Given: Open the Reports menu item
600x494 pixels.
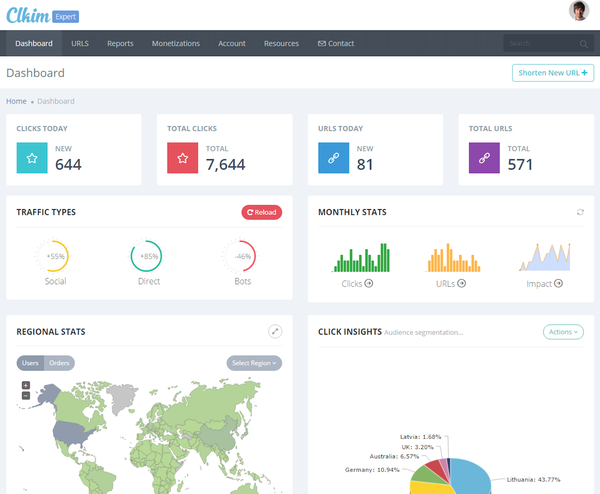Looking at the screenshot, I should pyautogui.click(x=120, y=44).
